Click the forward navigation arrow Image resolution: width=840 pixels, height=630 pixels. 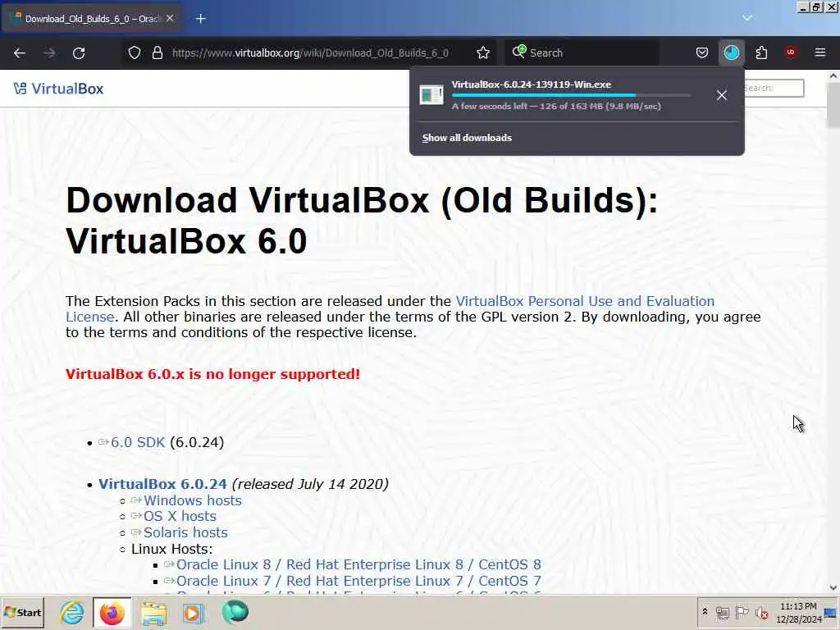pos(49,53)
